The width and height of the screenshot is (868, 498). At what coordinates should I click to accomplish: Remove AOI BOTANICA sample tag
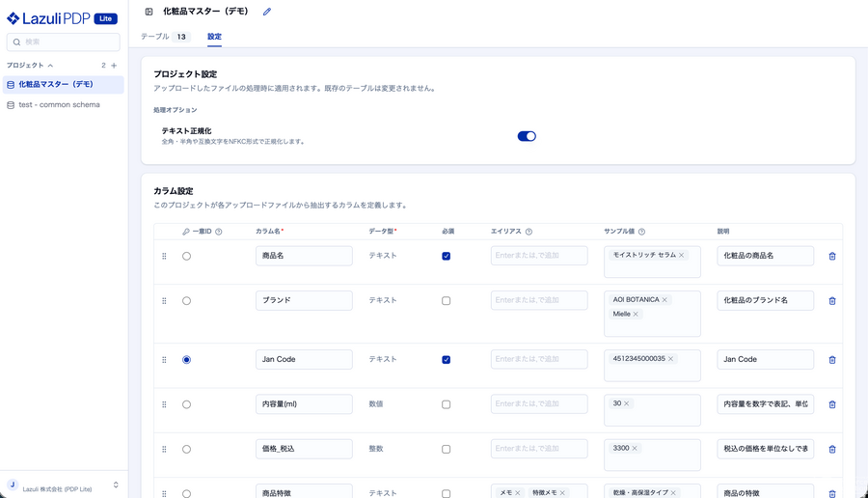665,300
